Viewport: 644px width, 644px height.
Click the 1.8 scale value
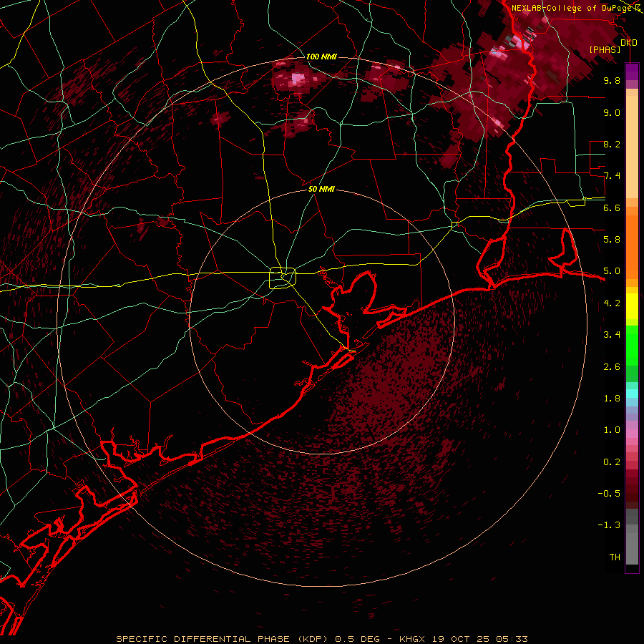tap(612, 399)
